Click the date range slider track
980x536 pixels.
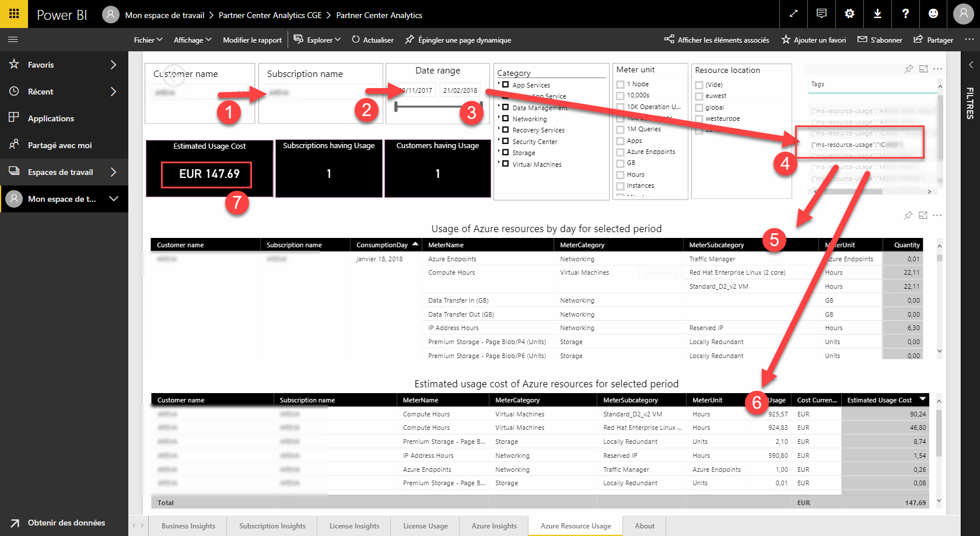click(439, 107)
